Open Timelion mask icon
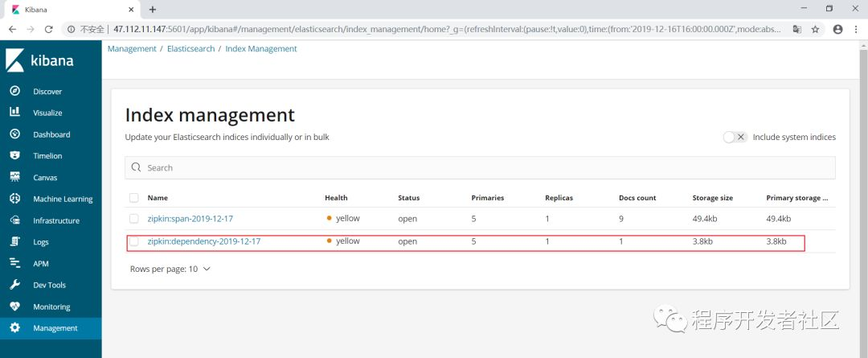868x358 pixels. (15, 156)
